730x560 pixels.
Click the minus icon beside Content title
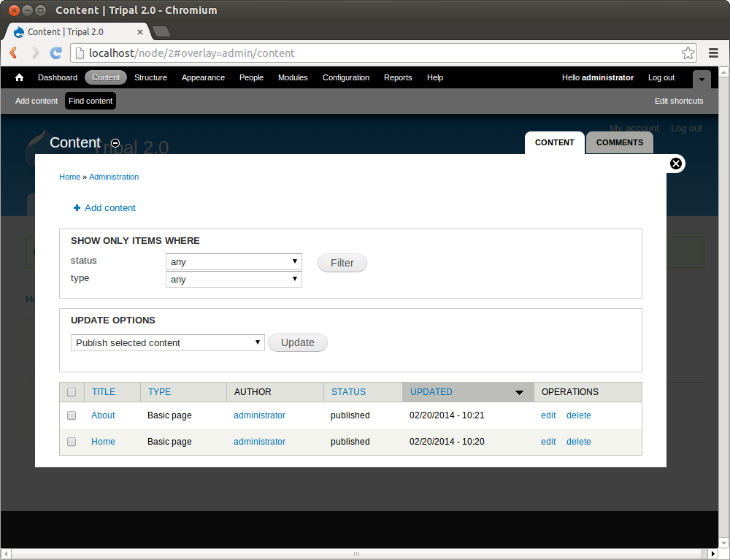tap(115, 143)
